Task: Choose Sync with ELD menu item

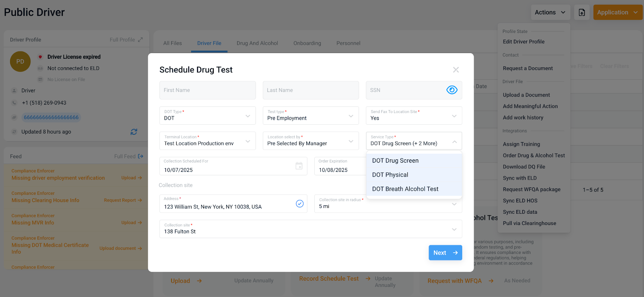Action: tap(520, 178)
